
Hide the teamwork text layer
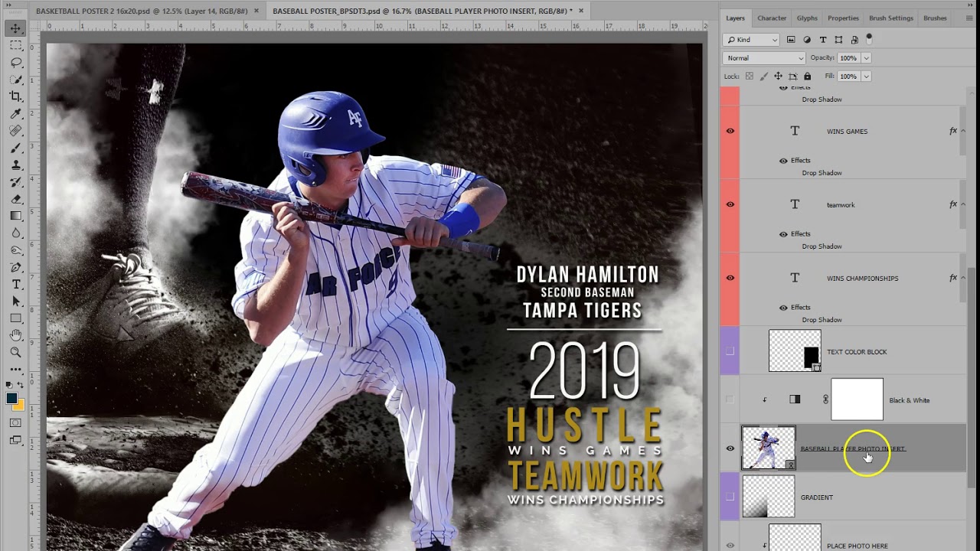730,204
